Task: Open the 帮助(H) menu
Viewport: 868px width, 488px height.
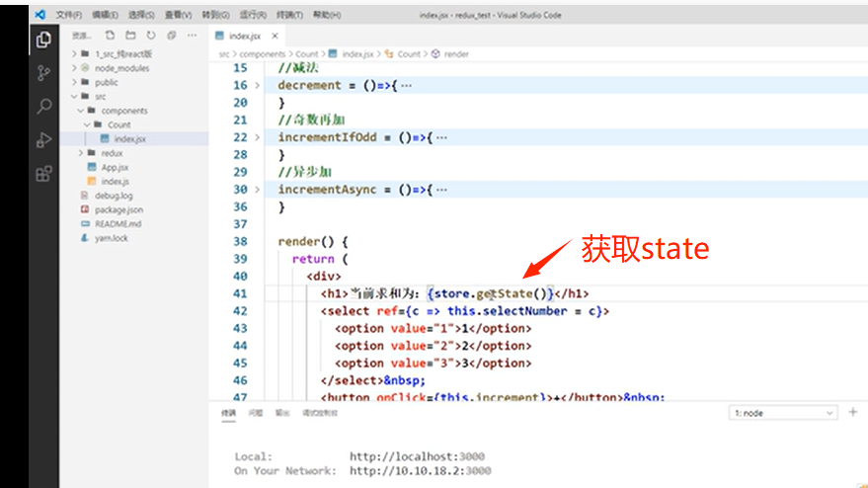Action: [x=327, y=15]
